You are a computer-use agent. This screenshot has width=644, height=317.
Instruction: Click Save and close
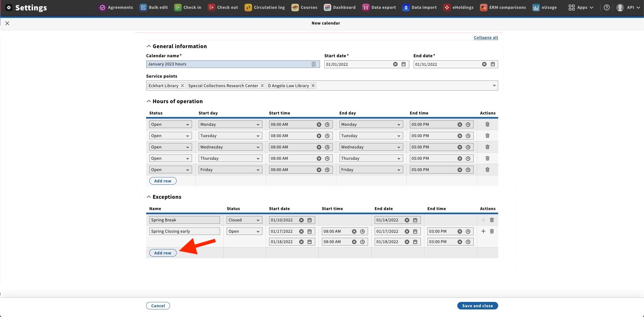pos(477,306)
